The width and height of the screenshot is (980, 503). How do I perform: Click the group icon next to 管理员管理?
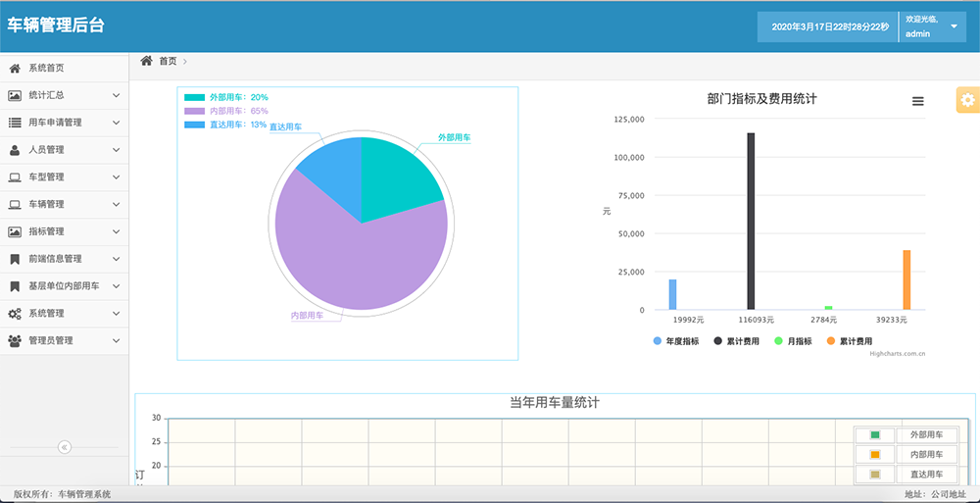tap(15, 340)
